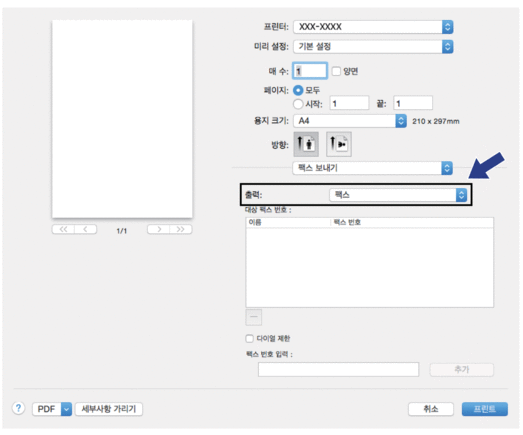Select the 시작 page range radio button

pos(298,104)
